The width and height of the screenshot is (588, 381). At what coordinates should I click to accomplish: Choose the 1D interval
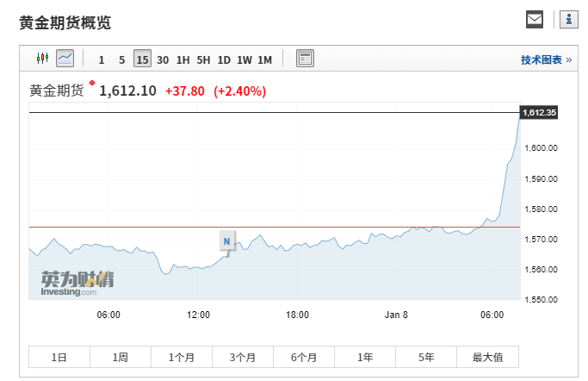pyautogui.click(x=224, y=59)
